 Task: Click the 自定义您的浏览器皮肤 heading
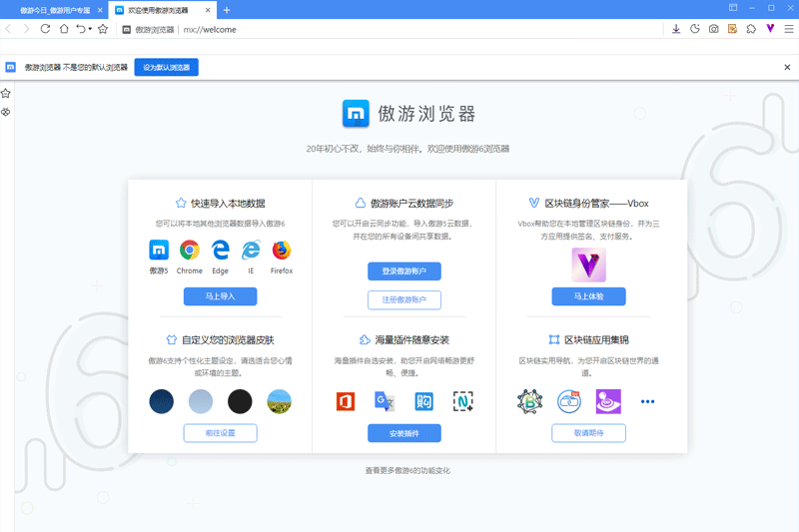click(x=228, y=339)
